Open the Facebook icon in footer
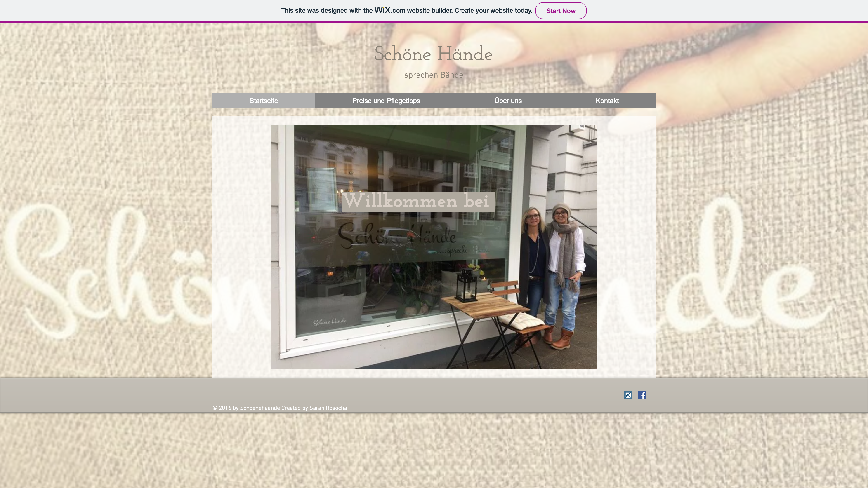This screenshot has width=868, height=488. click(642, 395)
